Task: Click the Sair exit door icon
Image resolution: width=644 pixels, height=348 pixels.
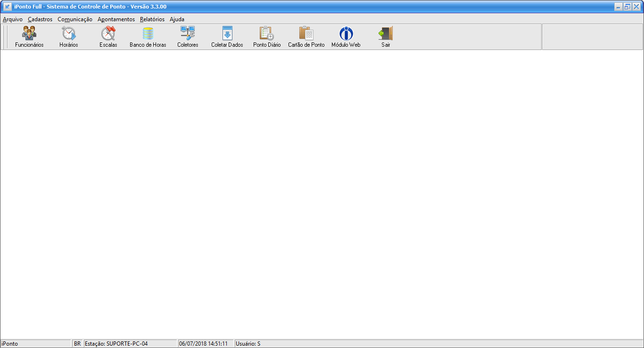Action: (386, 34)
